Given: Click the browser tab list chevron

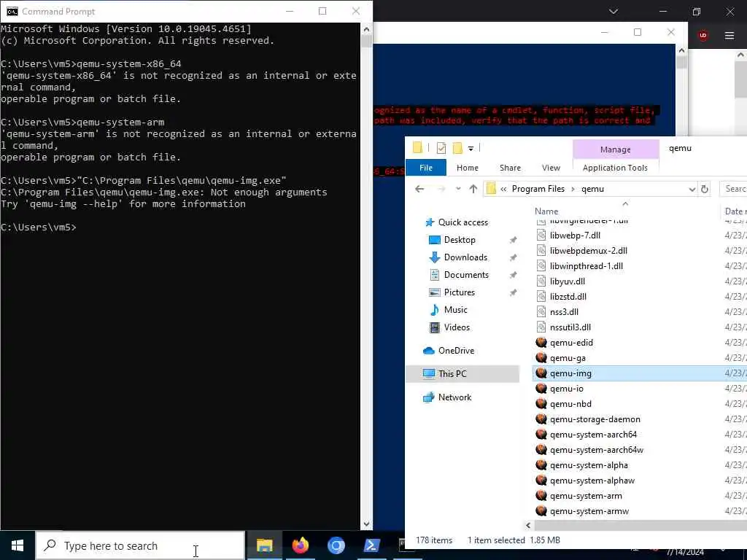Looking at the screenshot, I should click(613, 11).
